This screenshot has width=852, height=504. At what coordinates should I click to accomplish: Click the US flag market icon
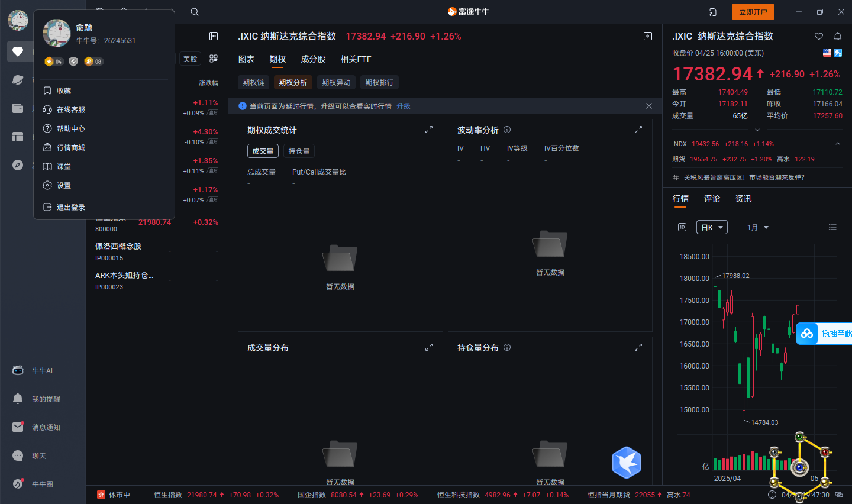pyautogui.click(x=827, y=53)
